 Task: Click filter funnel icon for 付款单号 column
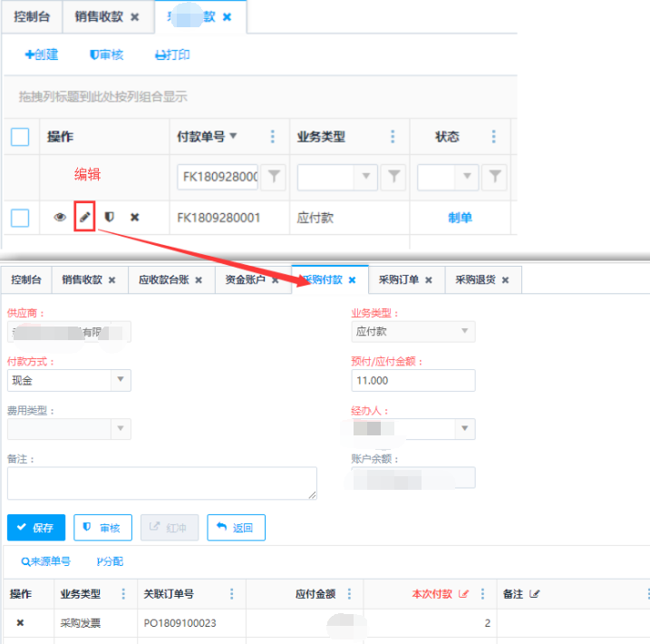point(274,177)
